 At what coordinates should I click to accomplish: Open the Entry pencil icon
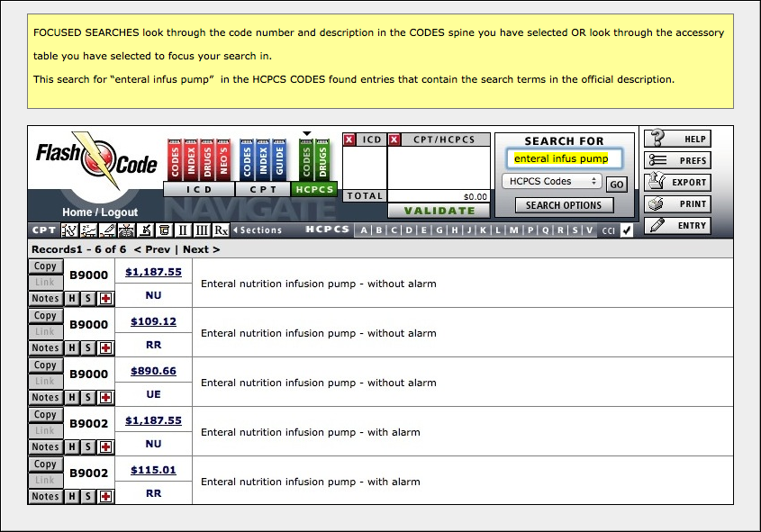pos(657,226)
